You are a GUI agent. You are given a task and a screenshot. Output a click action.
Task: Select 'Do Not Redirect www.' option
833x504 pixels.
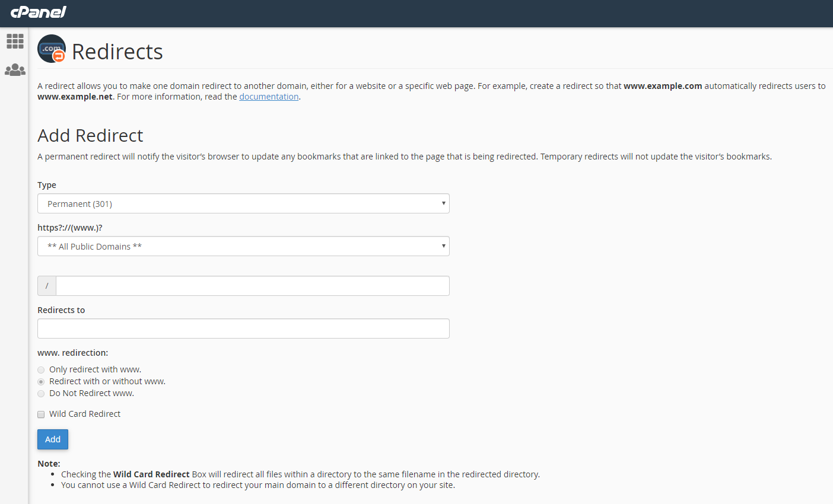click(x=41, y=394)
